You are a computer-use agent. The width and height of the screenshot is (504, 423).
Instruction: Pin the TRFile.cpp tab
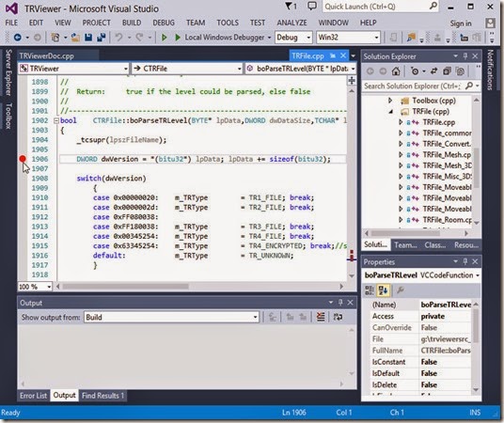pyautogui.click(x=333, y=55)
